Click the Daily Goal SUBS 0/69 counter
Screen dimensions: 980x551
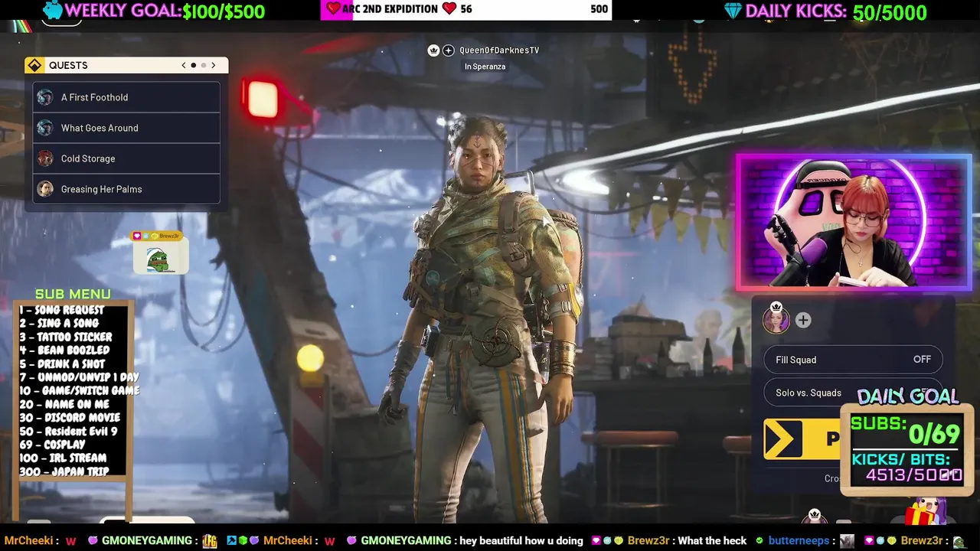click(x=906, y=434)
